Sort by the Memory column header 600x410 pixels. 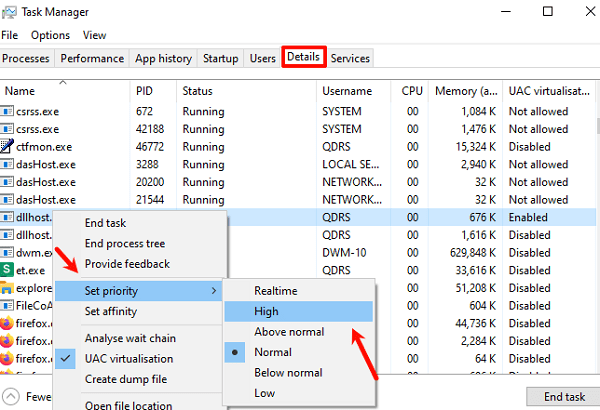(x=466, y=91)
